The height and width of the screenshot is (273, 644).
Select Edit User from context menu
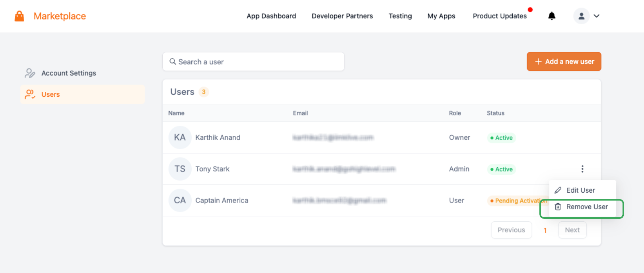coord(582,190)
